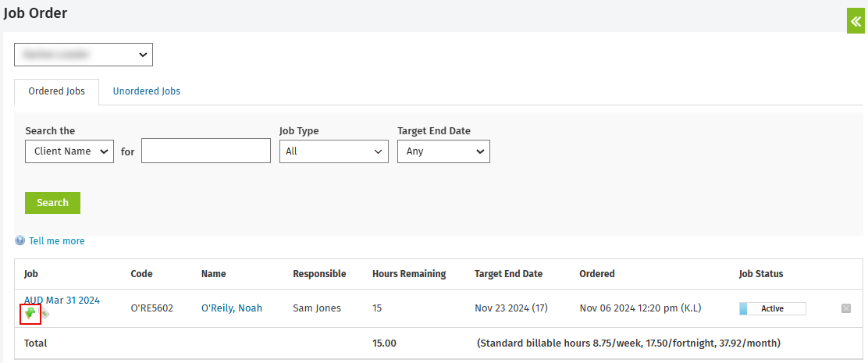This screenshot has width=868, height=363.
Task: Expand the Job Type dropdown set to All
Action: (334, 151)
